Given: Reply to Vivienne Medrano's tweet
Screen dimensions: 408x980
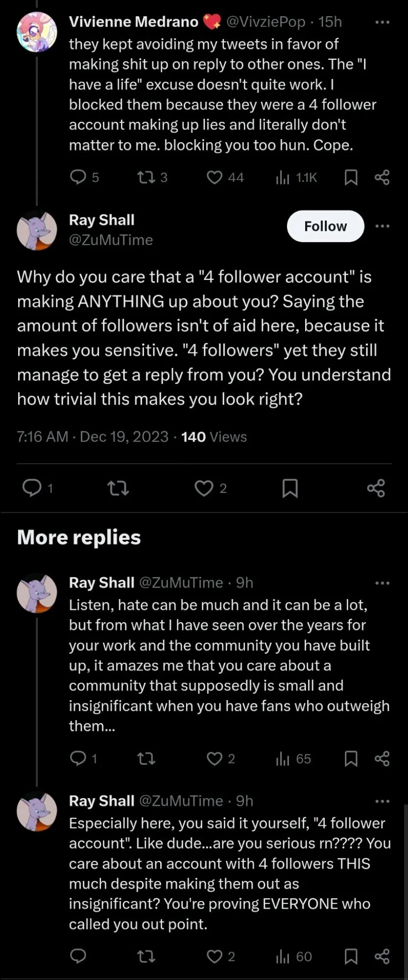Looking at the screenshot, I should click(x=78, y=177).
